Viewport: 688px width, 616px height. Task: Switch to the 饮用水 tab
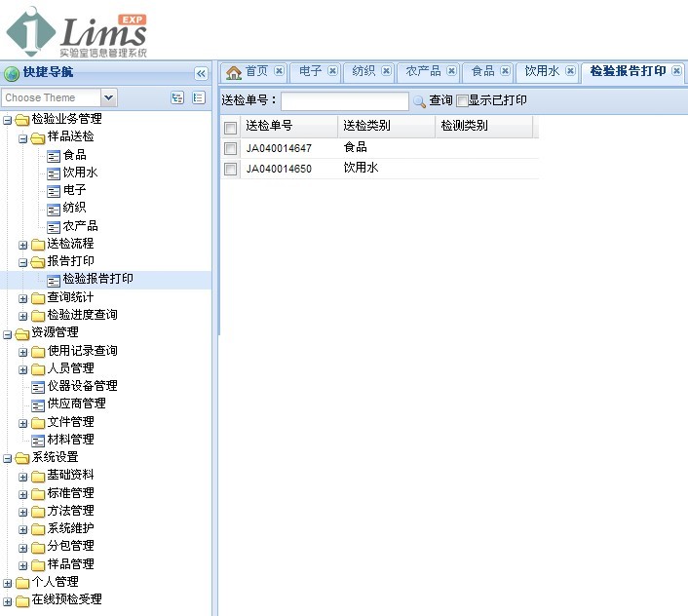pos(541,71)
